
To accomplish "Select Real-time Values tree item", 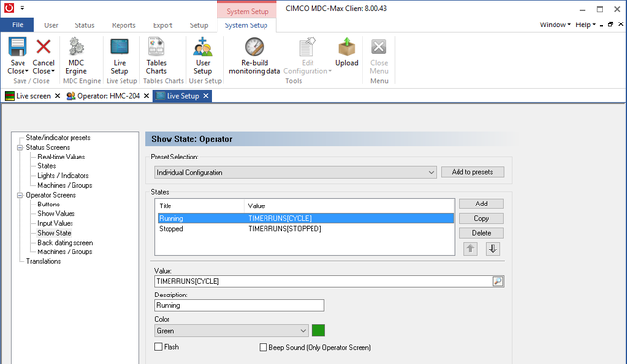I will (x=61, y=157).
